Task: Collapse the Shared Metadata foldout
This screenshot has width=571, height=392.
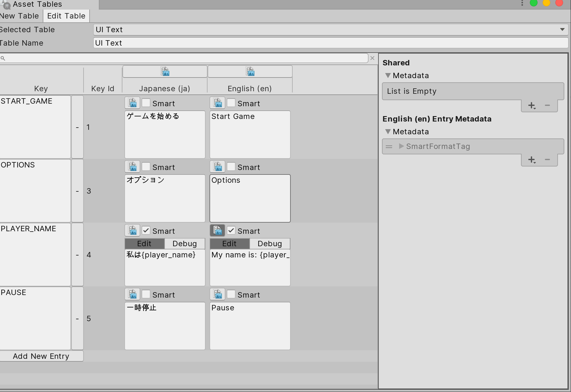Action: click(x=388, y=76)
